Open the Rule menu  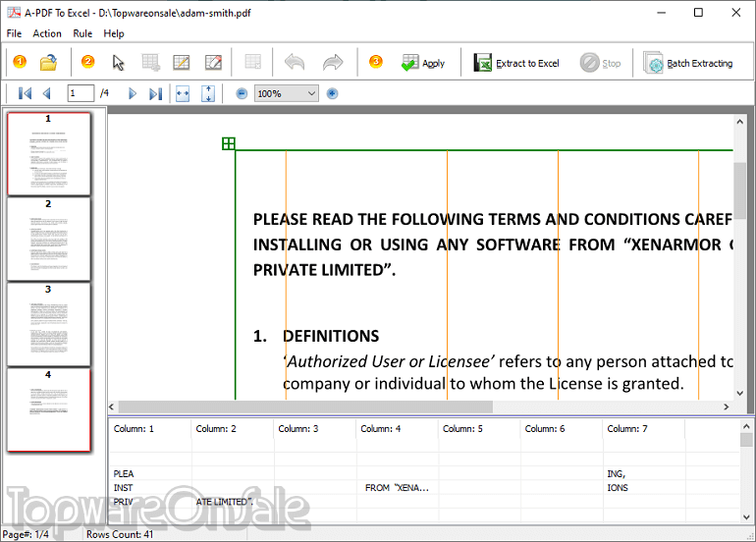click(82, 33)
